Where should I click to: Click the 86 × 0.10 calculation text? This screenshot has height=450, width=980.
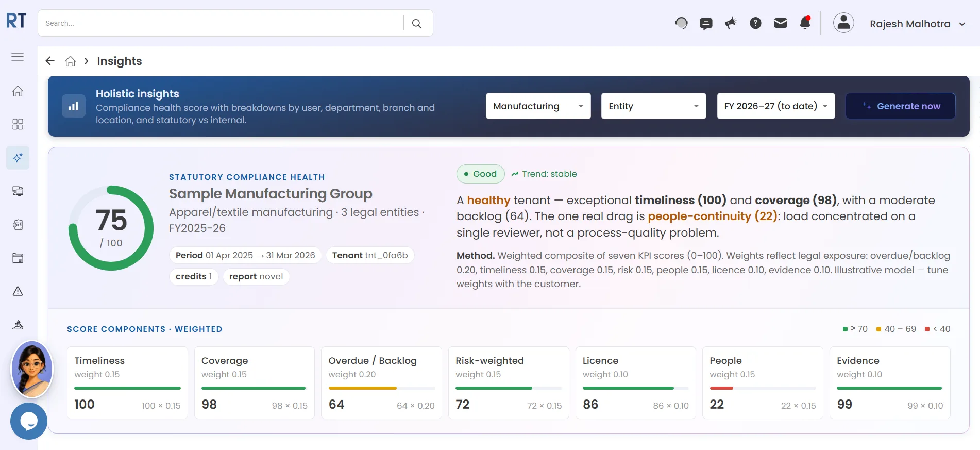pos(671,406)
